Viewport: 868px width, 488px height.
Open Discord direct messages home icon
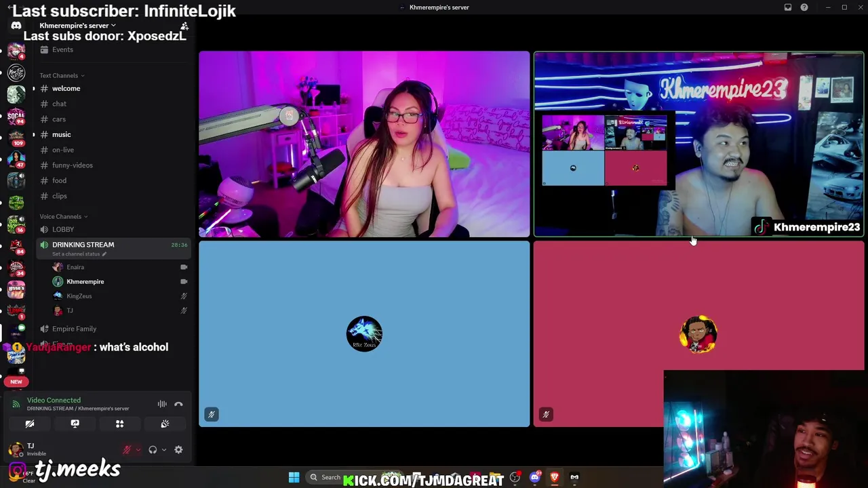click(16, 25)
